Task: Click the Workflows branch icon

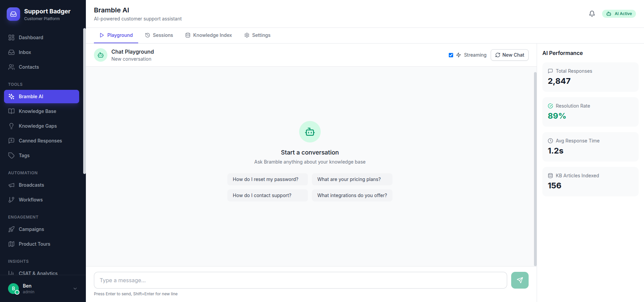Action: pos(11,200)
